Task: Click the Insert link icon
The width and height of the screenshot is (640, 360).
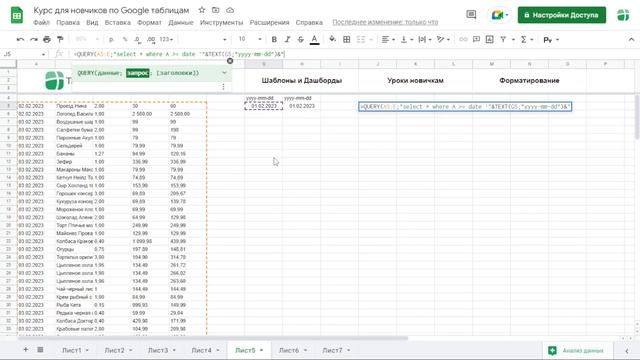Action: coord(463,40)
